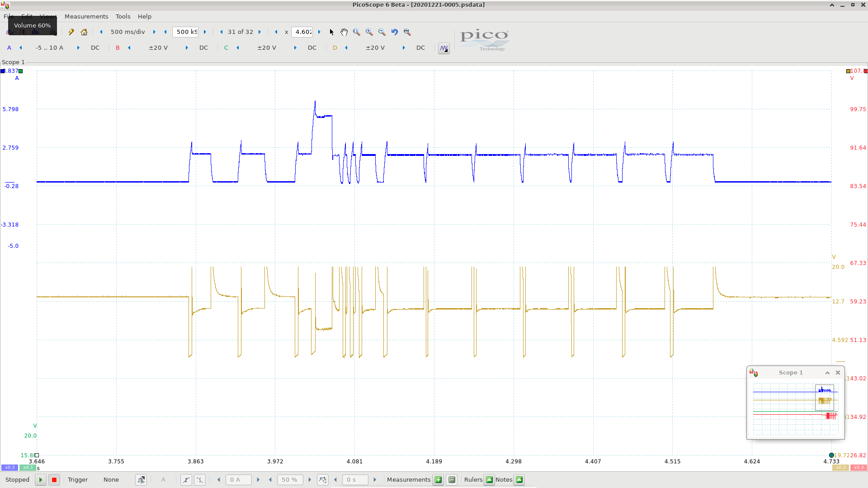Decrease zoom factor with left arrow
The image size is (868, 488).
[276, 32]
